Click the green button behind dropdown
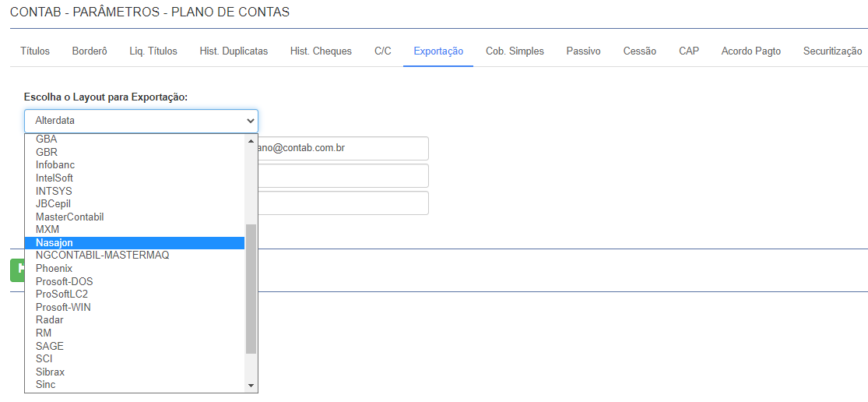Image resolution: width=868 pixels, height=402 pixels. [16, 269]
